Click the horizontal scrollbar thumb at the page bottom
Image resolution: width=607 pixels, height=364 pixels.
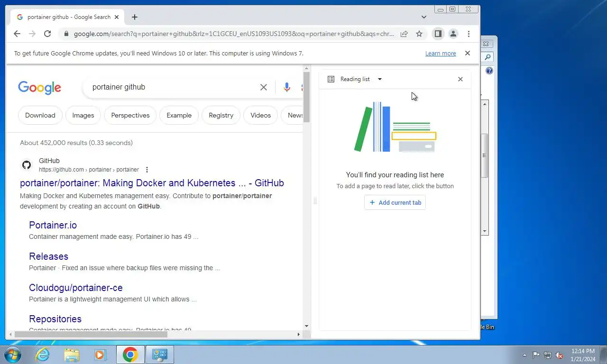pos(91,334)
